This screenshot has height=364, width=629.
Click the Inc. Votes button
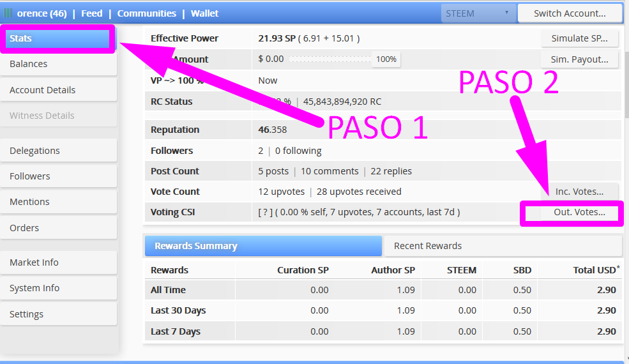tap(579, 192)
